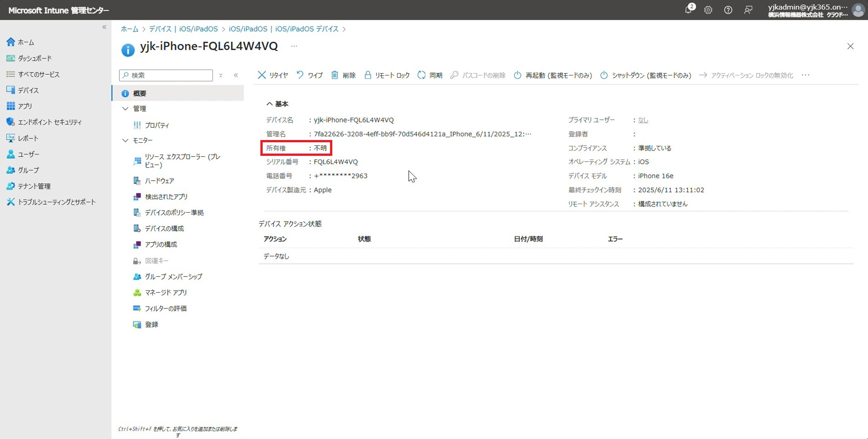Select serial number FQL6L4W4VQ value

pos(336,162)
